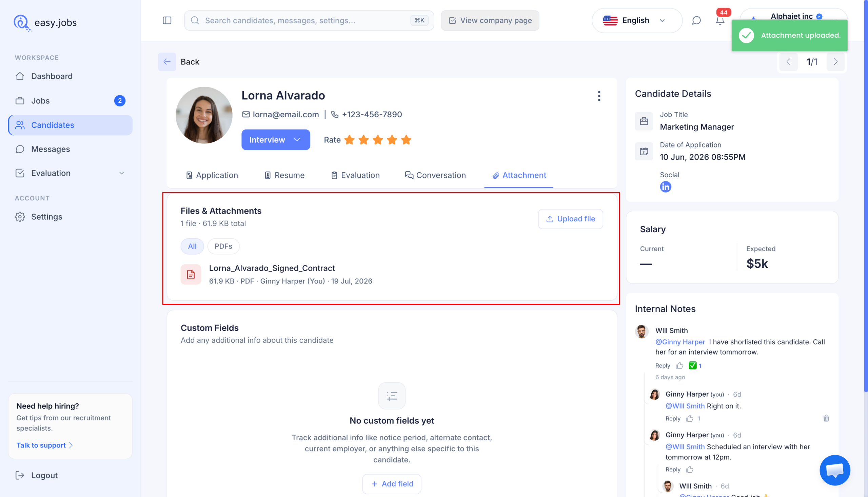Image resolution: width=868 pixels, height=497 pixels.
Task: Click the custom fields list icon
Action: pos(392,396)
